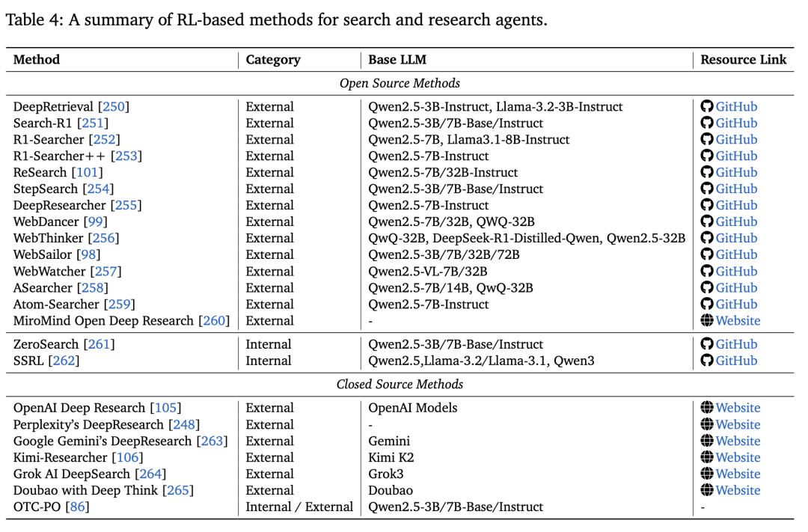808x532 pixels.
Task: Click the globe icon for Doubao row
Action: click(x=707, y=491)
